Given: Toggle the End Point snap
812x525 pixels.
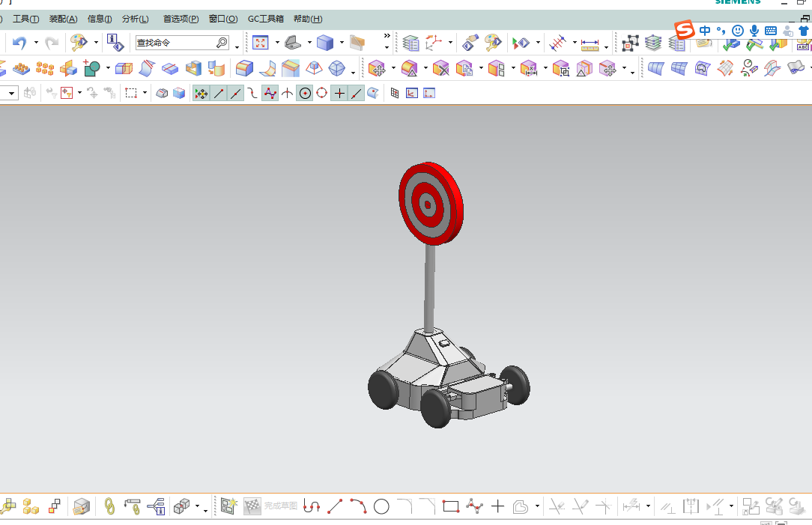Looking at the screenshot, I should 219,93.
